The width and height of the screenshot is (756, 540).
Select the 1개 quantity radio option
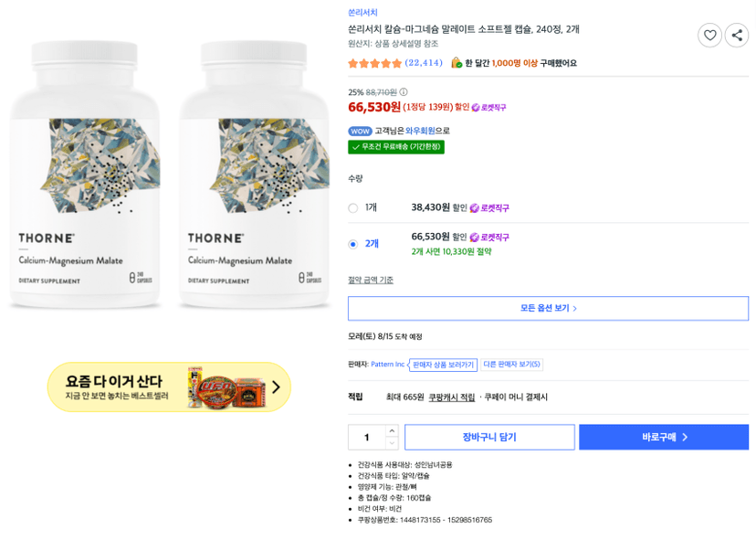click(x=353, y=208)
